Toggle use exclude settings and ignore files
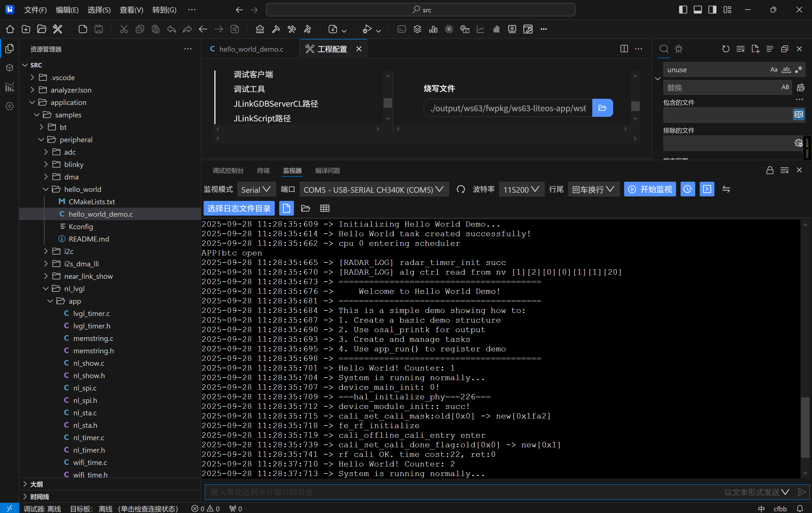 pos(798,143)
